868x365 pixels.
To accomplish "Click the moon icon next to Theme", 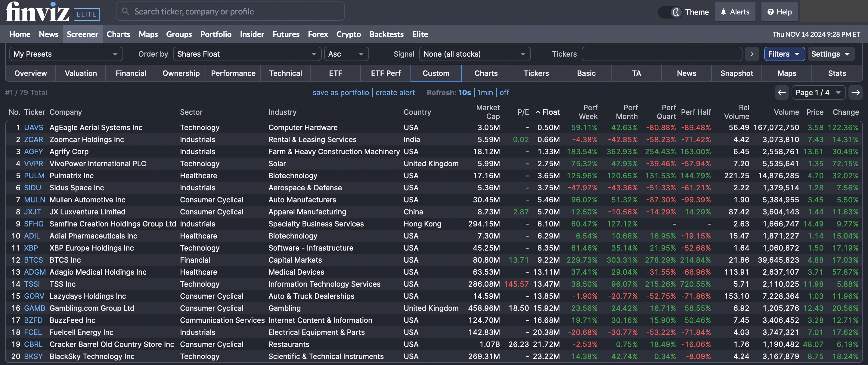I will [676, 12].
